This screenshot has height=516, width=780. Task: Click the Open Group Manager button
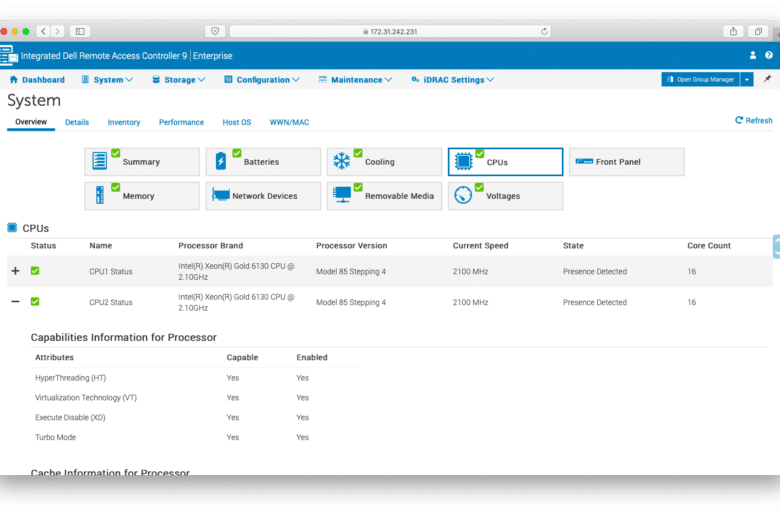pyautogui.click(x=701, y=79)
